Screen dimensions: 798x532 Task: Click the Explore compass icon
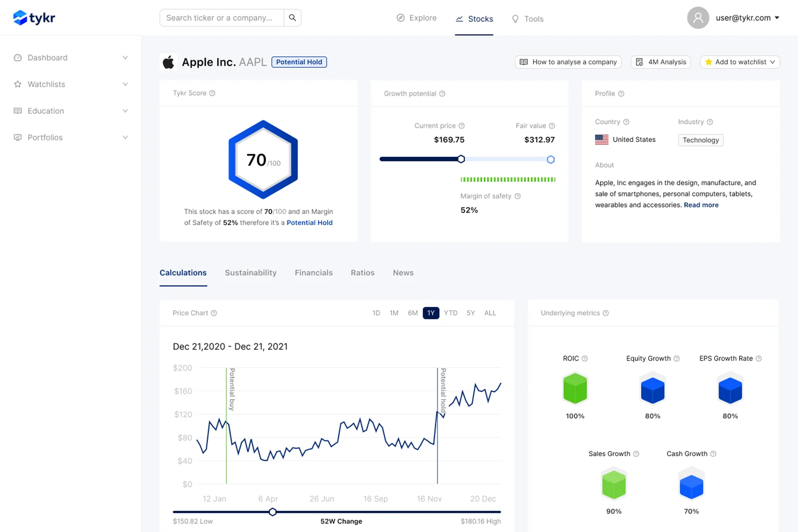[x=401, y=18]
